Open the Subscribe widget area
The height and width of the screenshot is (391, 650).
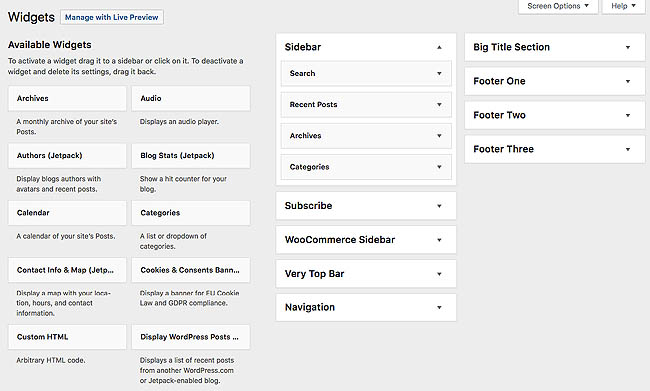pyautogui.click(x=366, y=206)
